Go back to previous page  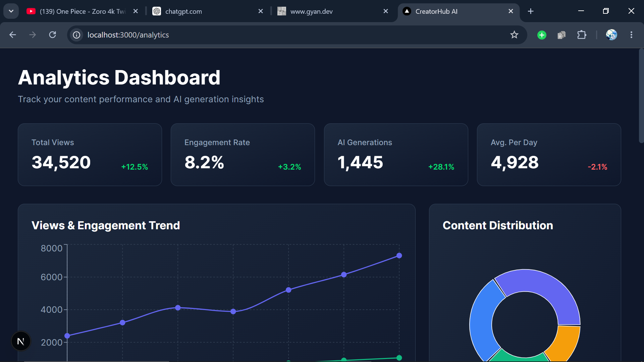[13, 35]
